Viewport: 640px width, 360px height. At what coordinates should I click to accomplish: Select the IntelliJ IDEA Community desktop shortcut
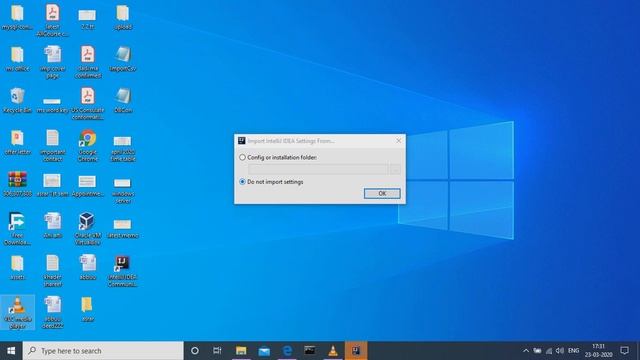(122, 271)
